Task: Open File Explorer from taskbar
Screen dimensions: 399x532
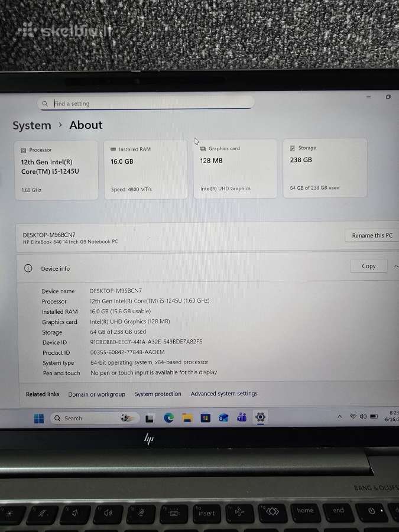Action: pyautogui.click(x=187, y=418)
